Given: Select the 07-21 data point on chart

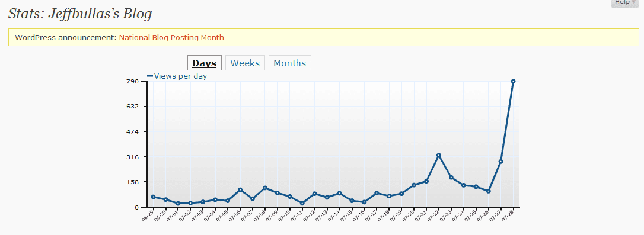Looking at the screenshot, I should point(426,181).
